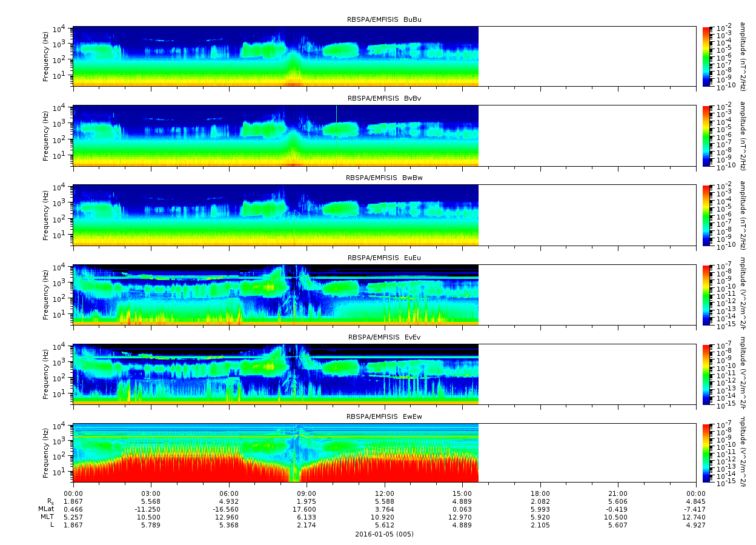The image size is (756, 545).
Task: Click the MLT value '5.257'
Action: point(73,517)
